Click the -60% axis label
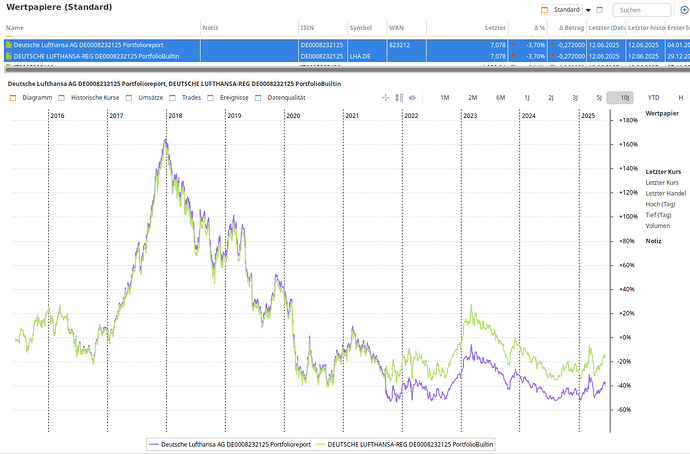The height and width of the screenshot is (454, 690). coord(625,410)
